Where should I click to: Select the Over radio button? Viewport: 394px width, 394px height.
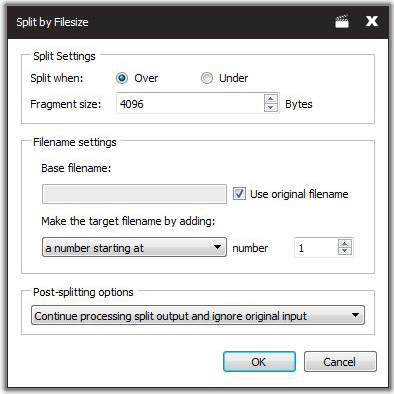(122, 78)
